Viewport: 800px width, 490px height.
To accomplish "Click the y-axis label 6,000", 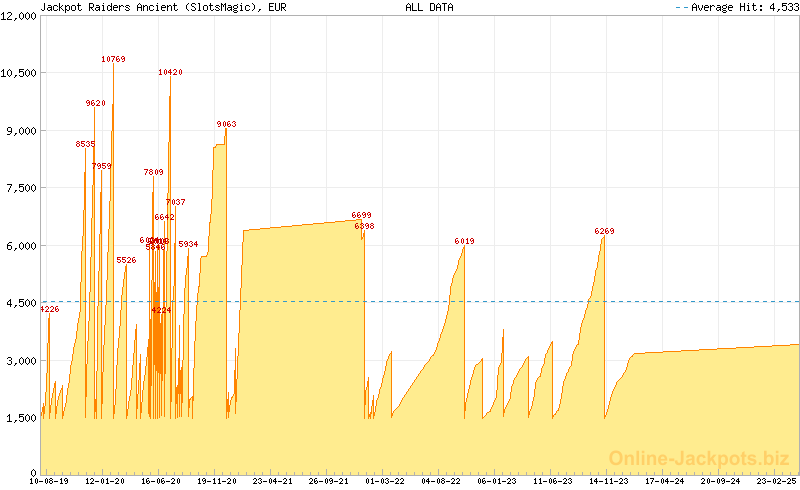I will [21, 246].
